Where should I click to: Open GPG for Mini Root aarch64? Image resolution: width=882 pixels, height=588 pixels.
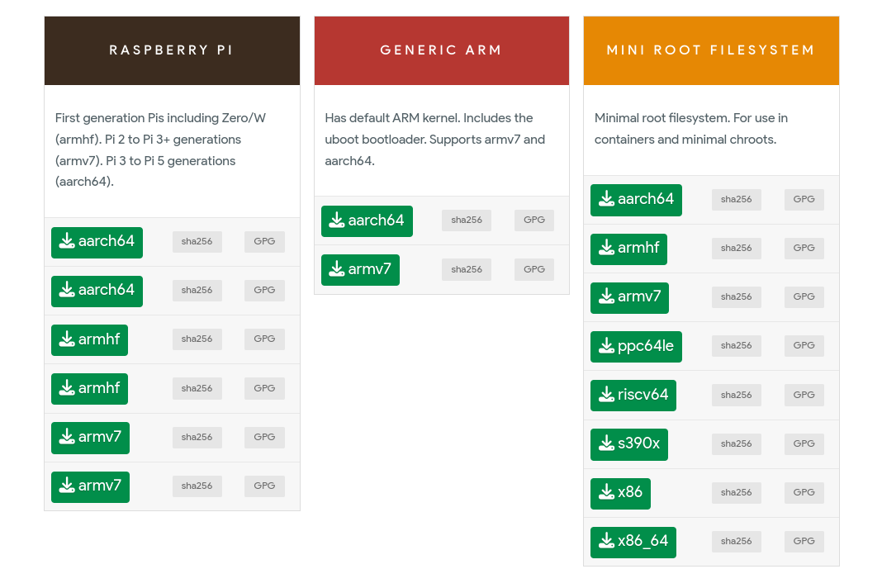(804, 200)
